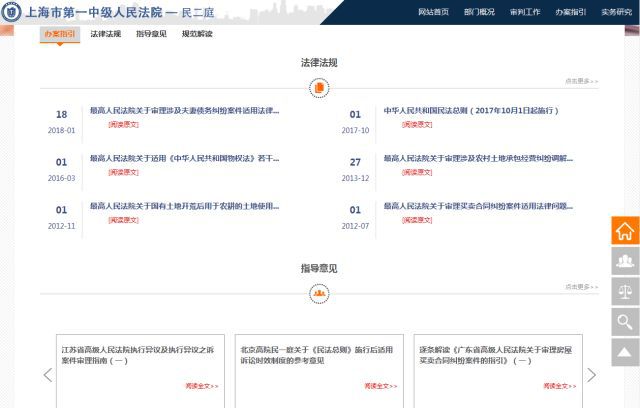The image size is (640, 408).
Task: Click the orange people icon under 指导意见
Action: pos(319,294)
